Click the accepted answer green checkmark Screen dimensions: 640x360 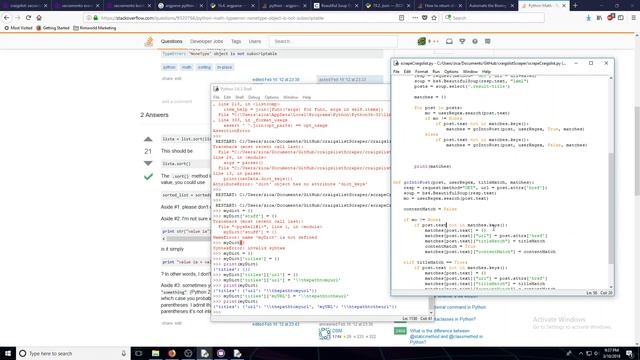click(148, 177)
